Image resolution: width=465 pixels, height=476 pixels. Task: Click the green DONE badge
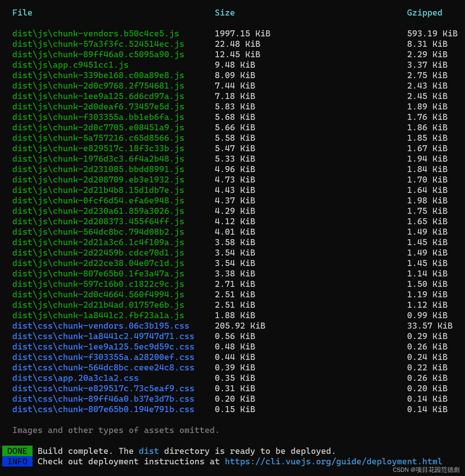click(x=17, y=451)
